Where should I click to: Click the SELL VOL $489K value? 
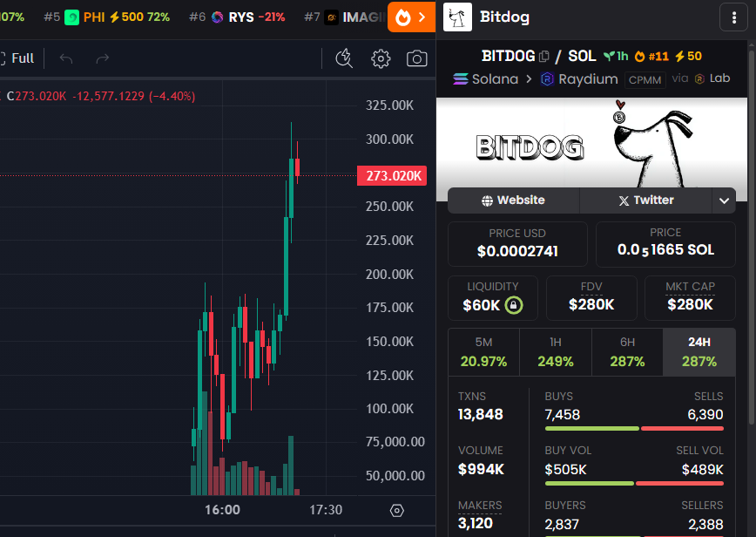[x=703, y=470]
